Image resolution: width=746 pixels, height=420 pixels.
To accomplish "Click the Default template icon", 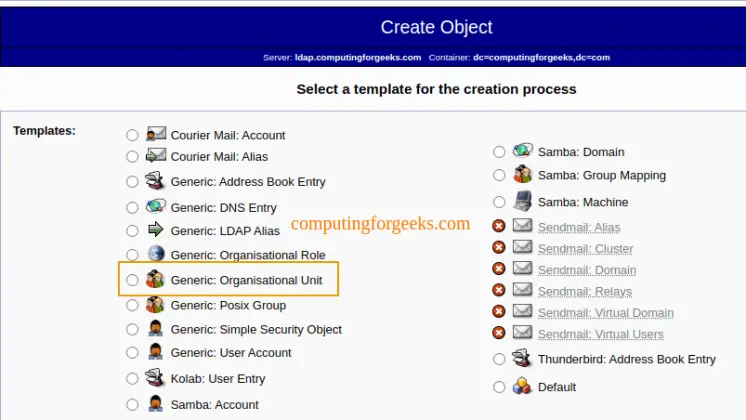I will pyautogui.click(x=522, y=386).
